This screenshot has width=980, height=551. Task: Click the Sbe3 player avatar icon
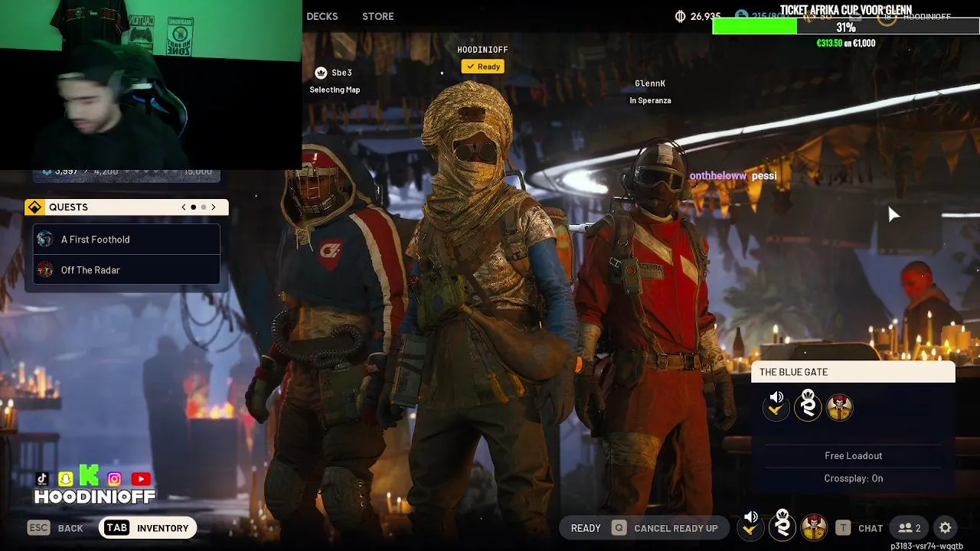pos(321,73)
